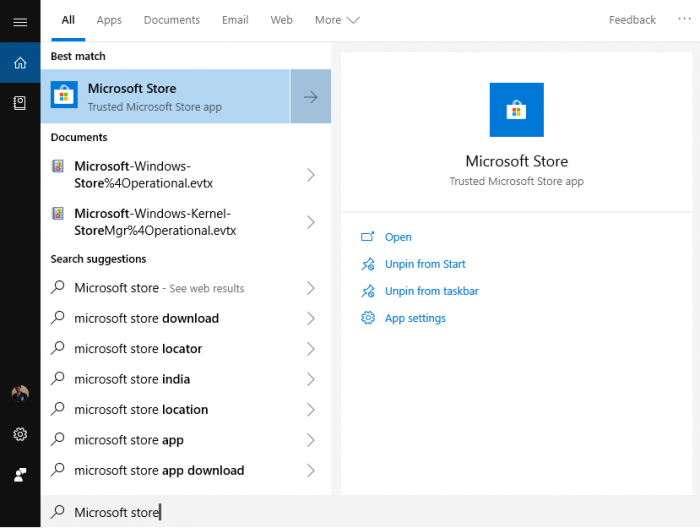
Task: Click magnifier icon next to microsoft store india
Action: coord(58,378)
